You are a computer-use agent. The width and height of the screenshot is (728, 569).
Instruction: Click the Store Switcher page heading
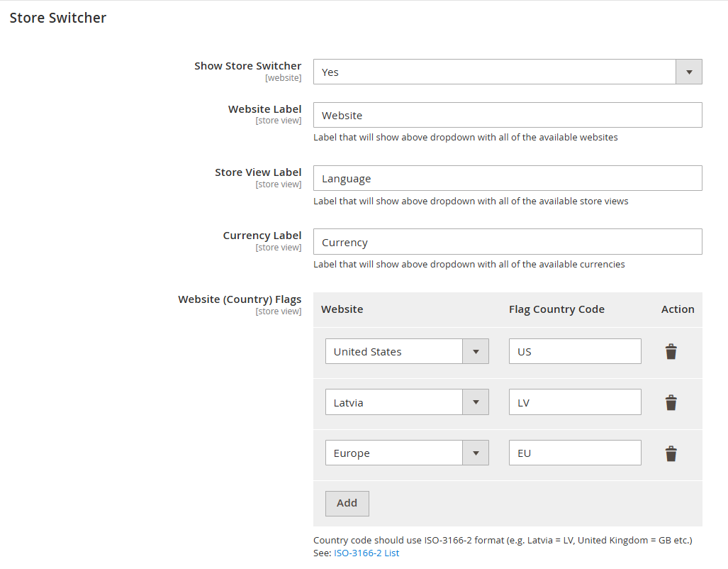pos(57,17)
